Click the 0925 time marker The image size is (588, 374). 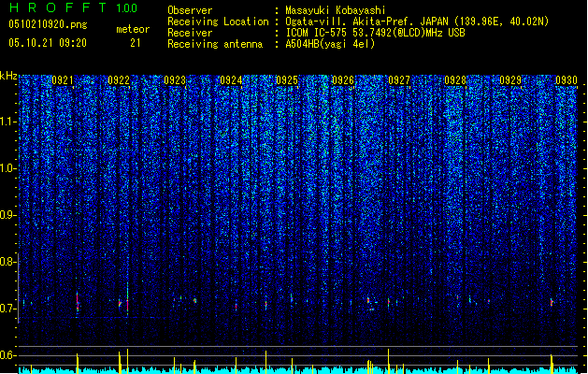point(287,80)
